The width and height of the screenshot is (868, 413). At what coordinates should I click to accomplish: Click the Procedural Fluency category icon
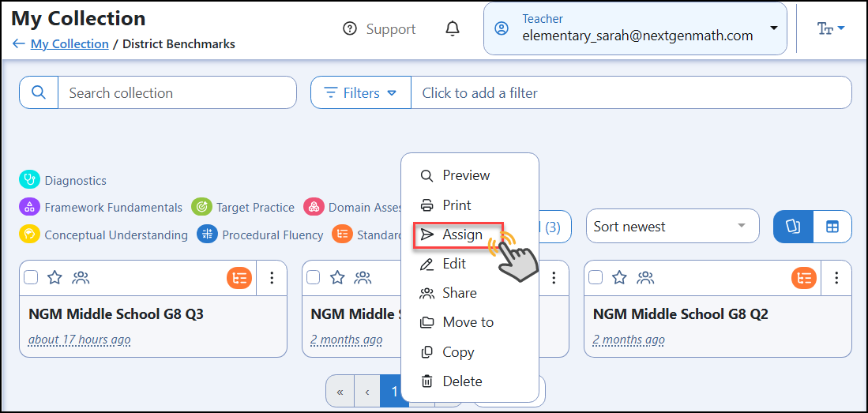coord(206,235)
